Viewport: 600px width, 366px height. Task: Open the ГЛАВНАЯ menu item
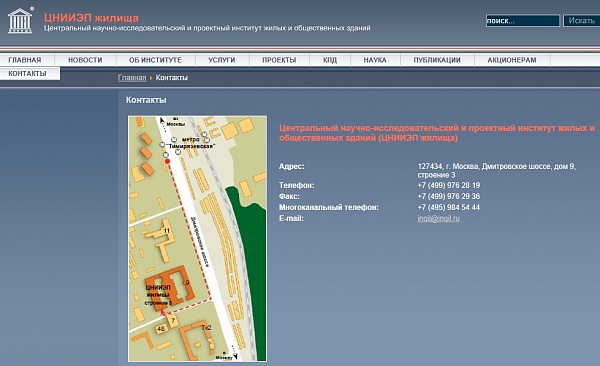[x=25, y=60]
